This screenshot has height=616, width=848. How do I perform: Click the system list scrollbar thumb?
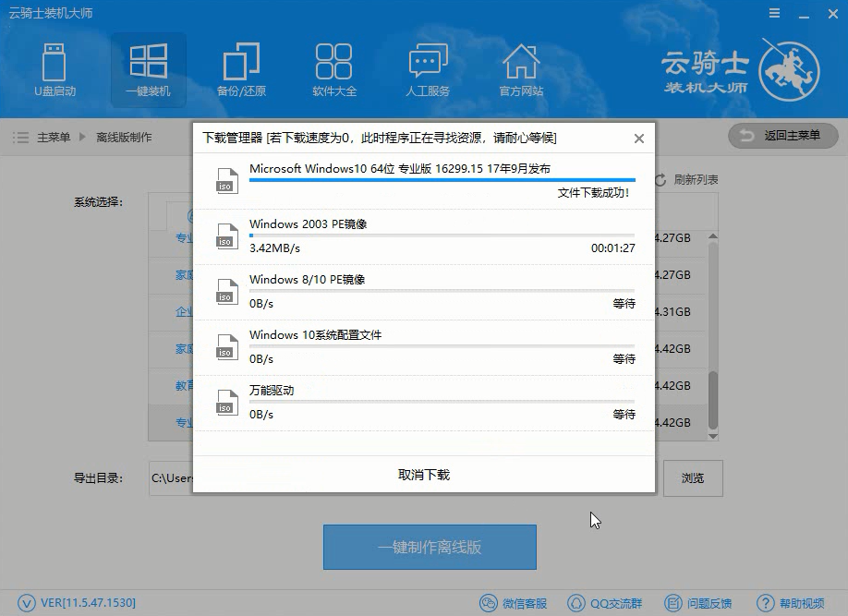(x=713, y=400)
